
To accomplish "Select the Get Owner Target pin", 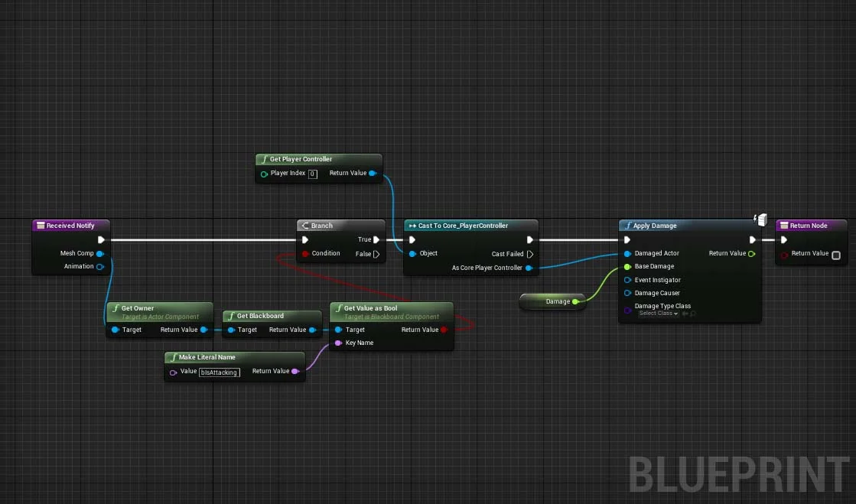I will [x=116, y=330].
